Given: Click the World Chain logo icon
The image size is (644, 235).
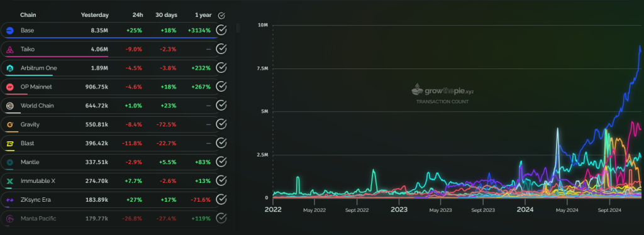Looking at the screenshot, I should pyautogui.click(x=10, y=106).
